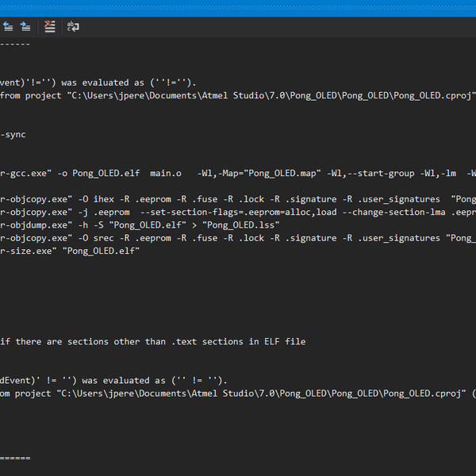
Task: Go to next message in Output
Action: 23,26
